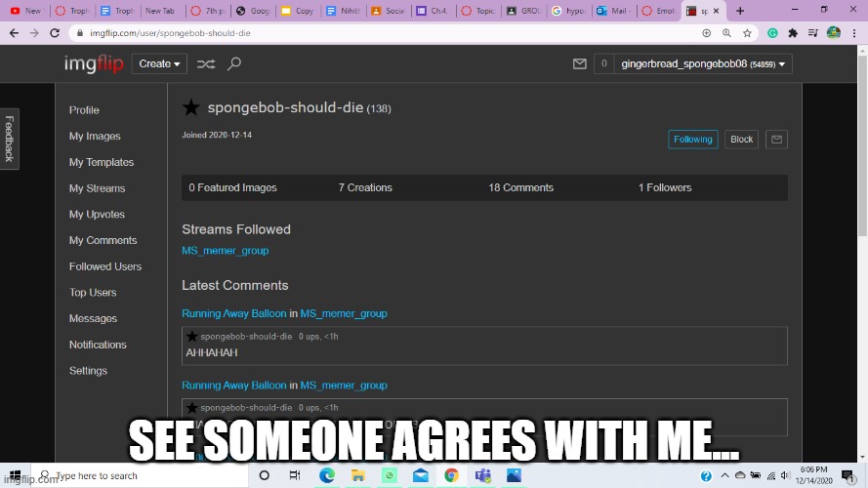Click the star icon beside profile name
This screenshot has width=868, height=488.
pos(191,107)
